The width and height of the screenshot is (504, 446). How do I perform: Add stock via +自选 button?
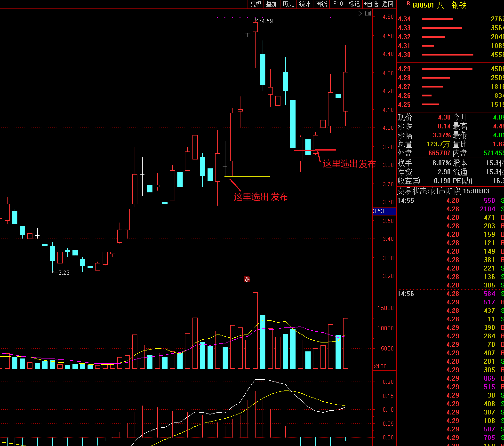pyautogui.click(x=371, y=4)
